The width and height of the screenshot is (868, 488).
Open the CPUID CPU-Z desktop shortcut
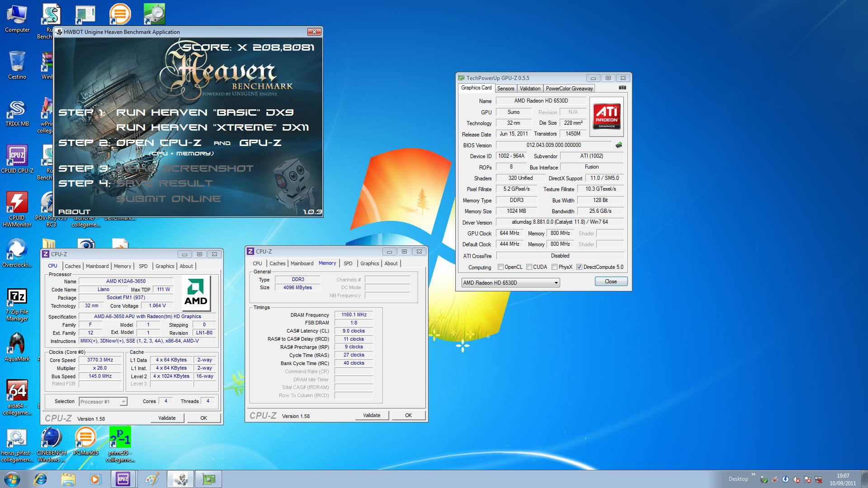point(17,159)
